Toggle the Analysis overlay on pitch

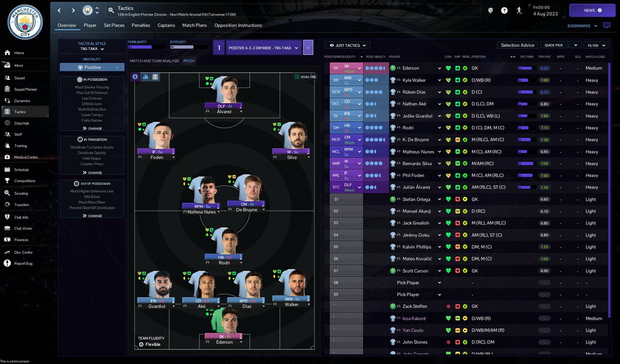305,77
